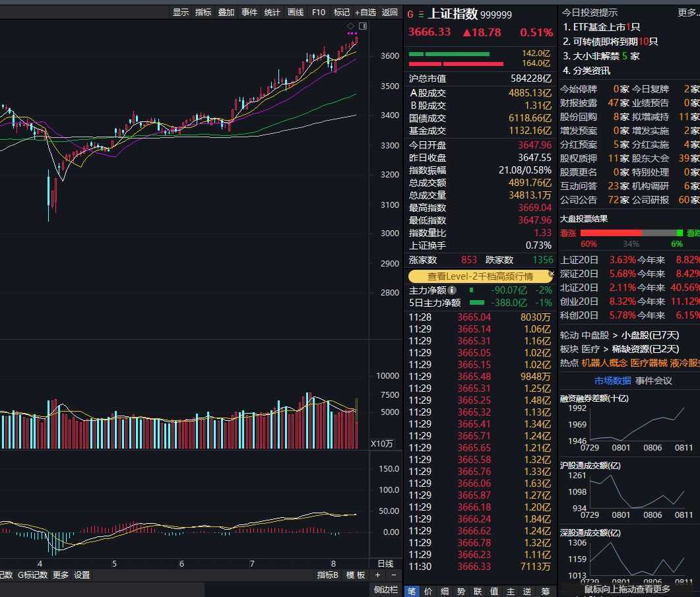Click the diamond marker icon above the chart
This screenshot has height=597, width=700.
coord(351,26)
